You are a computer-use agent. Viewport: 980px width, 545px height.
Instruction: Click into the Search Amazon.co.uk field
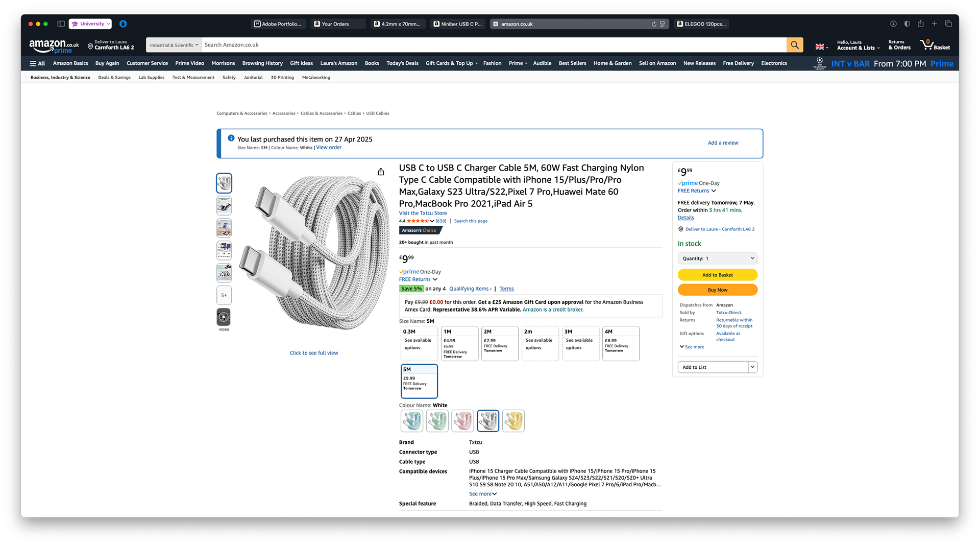click(x=494, y=45)
